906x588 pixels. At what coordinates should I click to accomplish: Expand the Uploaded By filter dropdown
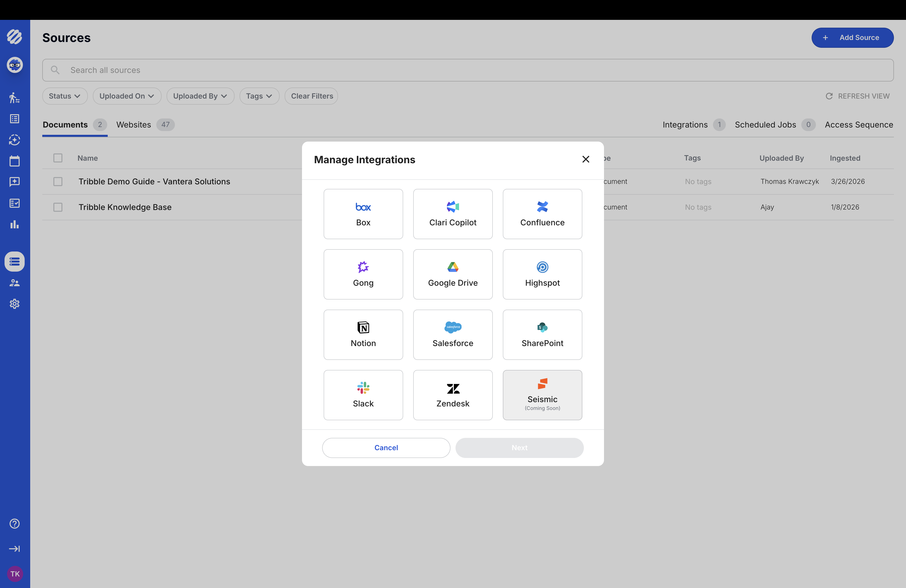coord(200,96)
